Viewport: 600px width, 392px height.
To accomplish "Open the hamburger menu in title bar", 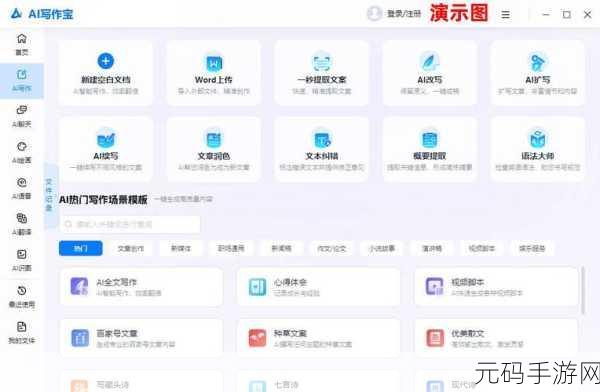I will (x=505, y=15).
